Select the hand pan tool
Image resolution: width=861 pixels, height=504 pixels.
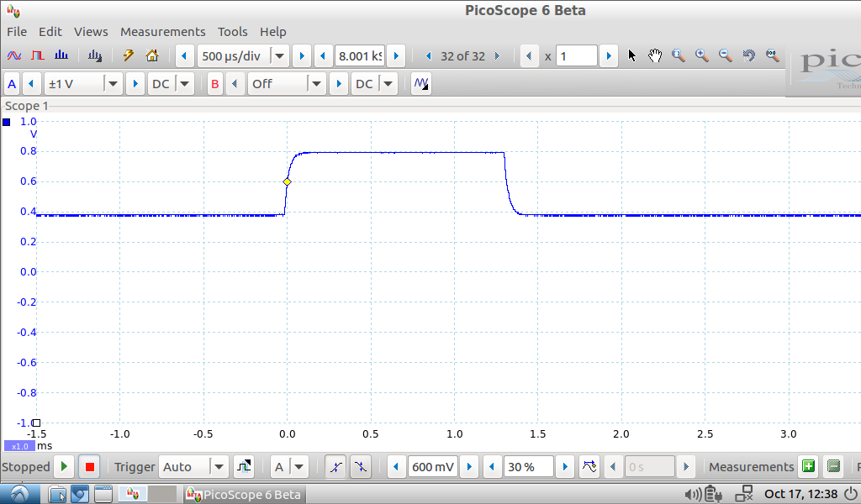[655, 56]
